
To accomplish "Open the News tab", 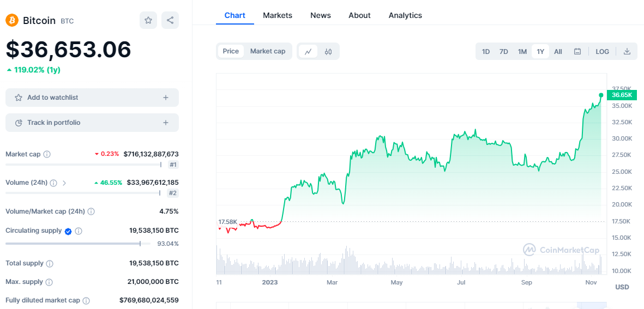I will pyautogui.click(x=321, y=16).
